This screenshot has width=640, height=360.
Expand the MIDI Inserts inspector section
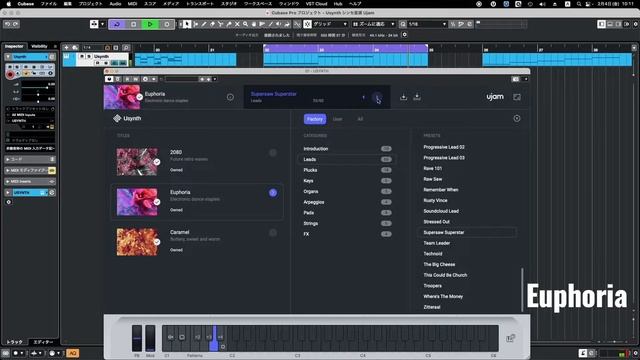30,181
